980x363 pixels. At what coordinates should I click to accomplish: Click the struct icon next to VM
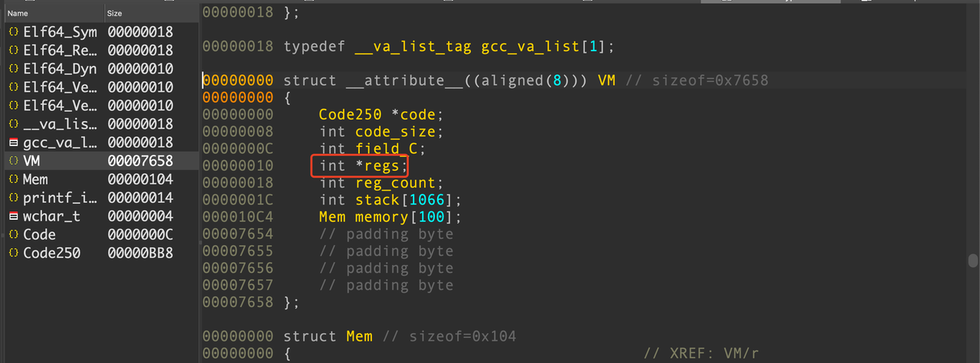click(13, 161)
